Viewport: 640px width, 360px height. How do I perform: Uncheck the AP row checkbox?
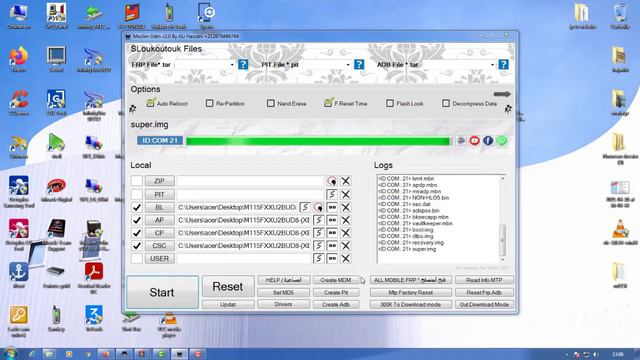point(137,220)
